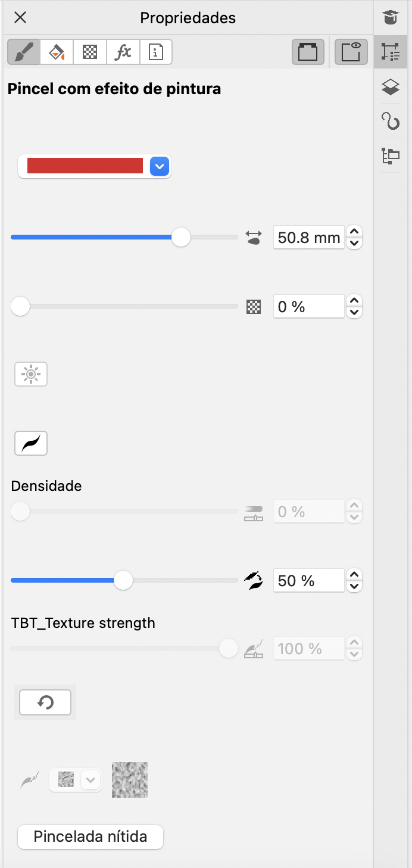Toggle the panel view eye button
This screenshot has width=412, height=868.
click(351, 52)
